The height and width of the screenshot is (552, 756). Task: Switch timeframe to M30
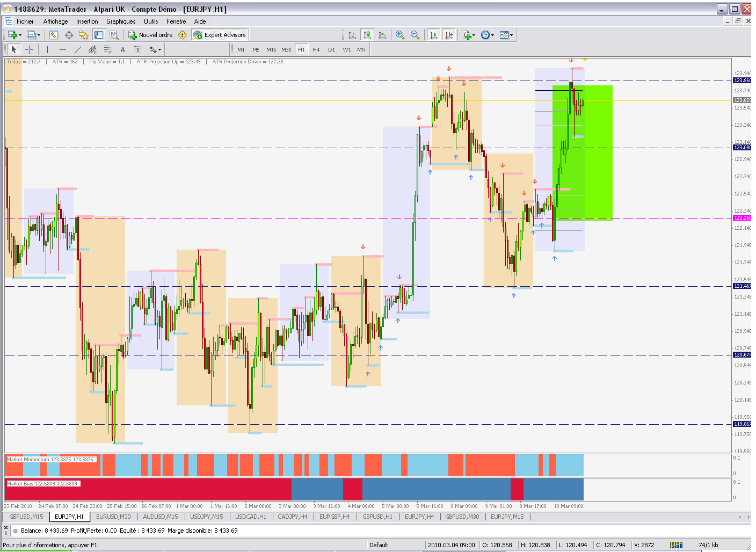pyautogui.click(x=286, y=49)
